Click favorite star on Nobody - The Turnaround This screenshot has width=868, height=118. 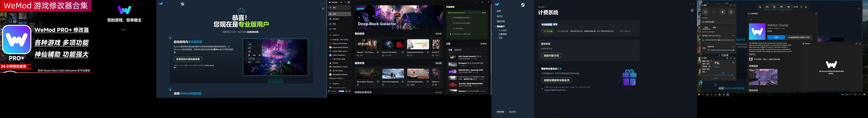coord(378,52)
